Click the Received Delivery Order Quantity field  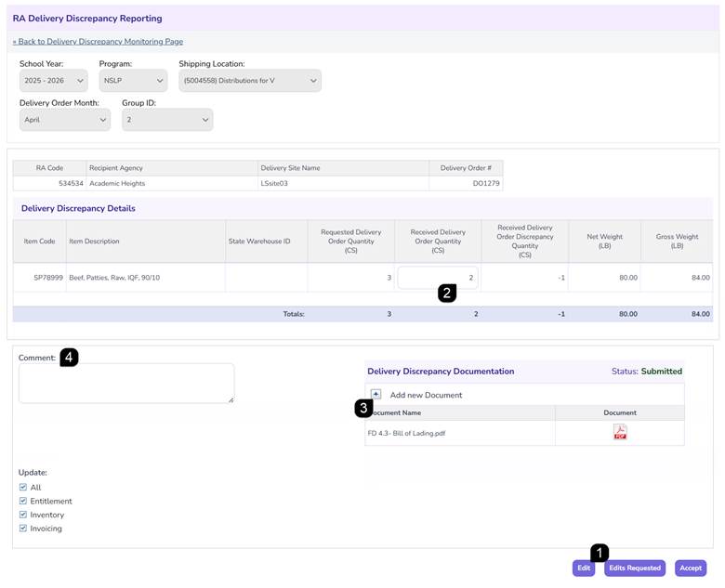[x=438, y=278]
